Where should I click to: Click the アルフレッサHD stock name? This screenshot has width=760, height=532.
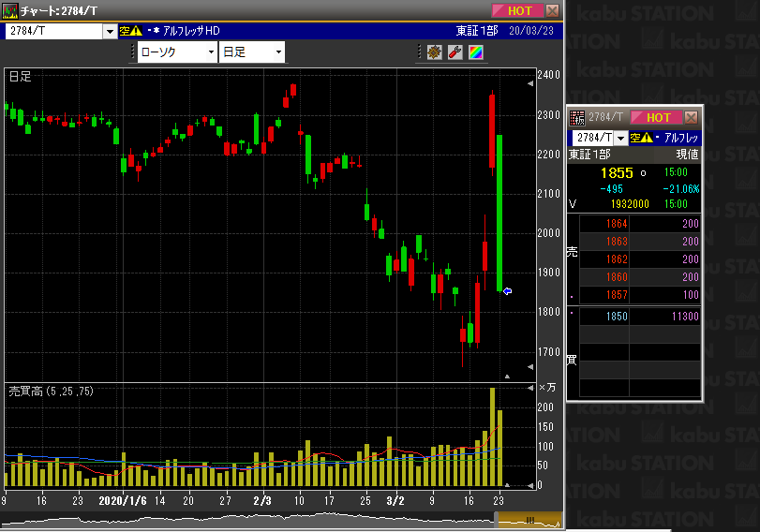(191, 31)
